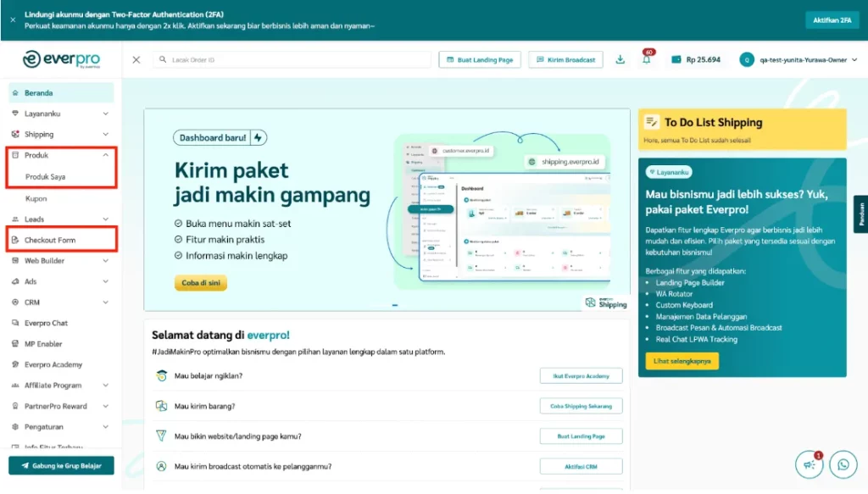Click the download icon in top bar
Viewport: 868px width, 494px height.
pos(620,59)
